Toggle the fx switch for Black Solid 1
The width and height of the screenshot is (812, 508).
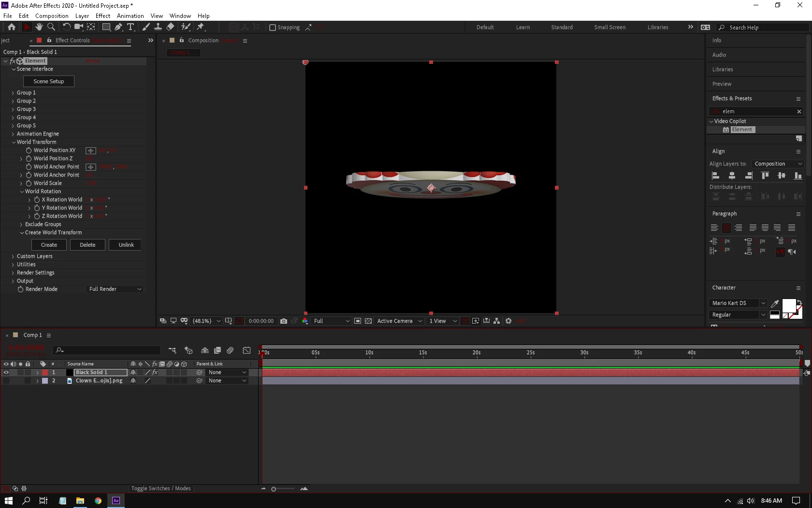coord(155,373)
